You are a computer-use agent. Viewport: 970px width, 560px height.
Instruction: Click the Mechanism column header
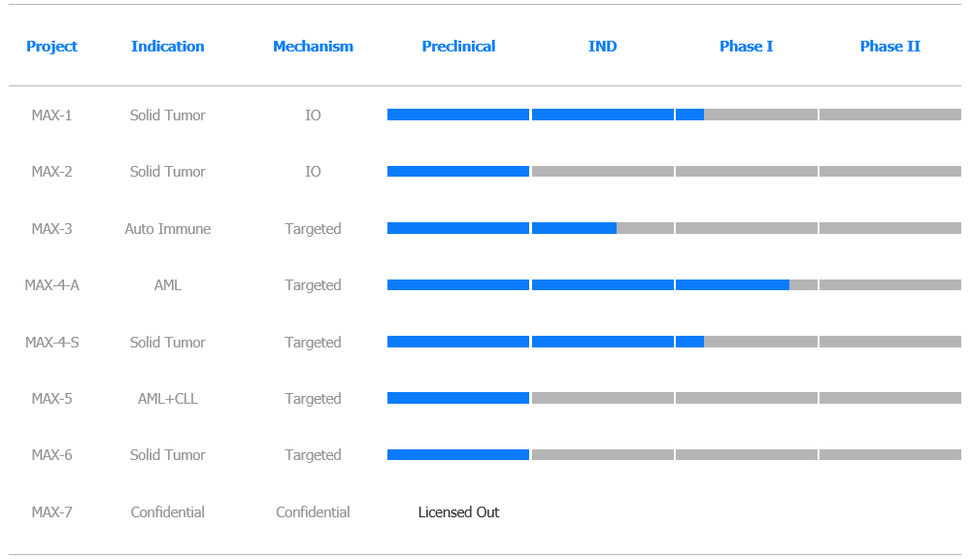(x=313, y=47)
